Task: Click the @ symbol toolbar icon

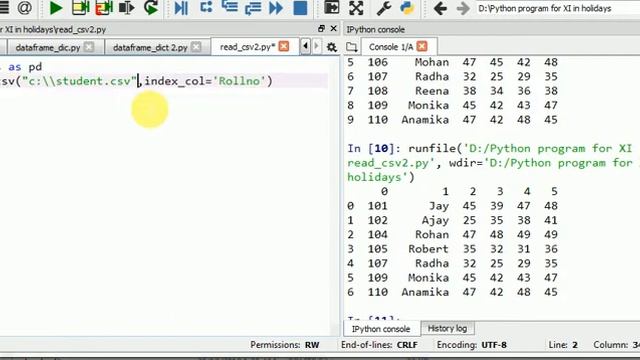Action: tap(24, 7)
